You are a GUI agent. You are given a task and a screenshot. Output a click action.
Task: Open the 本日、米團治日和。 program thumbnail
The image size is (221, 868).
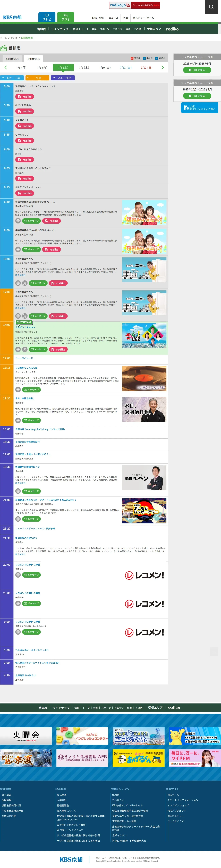[x=144, y=409]
